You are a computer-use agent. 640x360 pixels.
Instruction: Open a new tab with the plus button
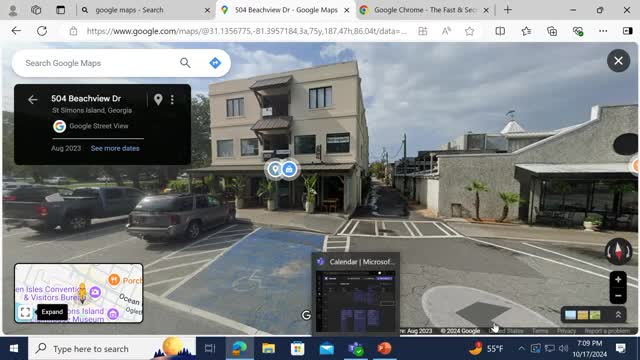pos(508,10)
